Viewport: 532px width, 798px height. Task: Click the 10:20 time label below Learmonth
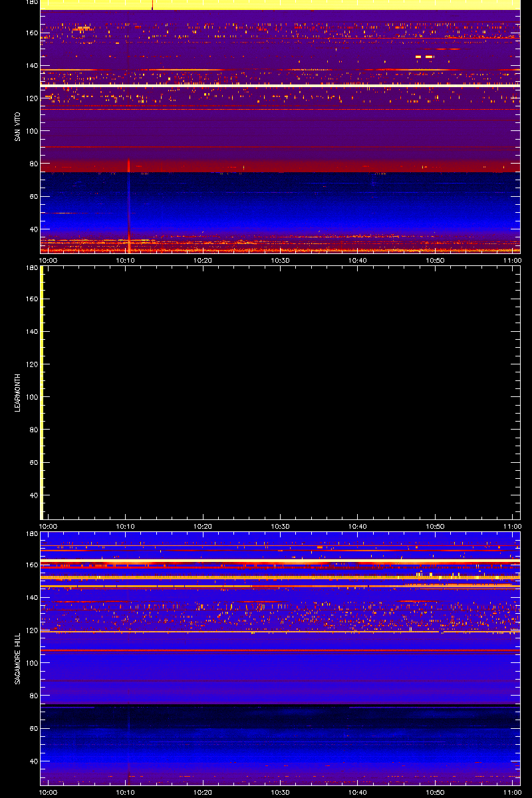point(203,527)
